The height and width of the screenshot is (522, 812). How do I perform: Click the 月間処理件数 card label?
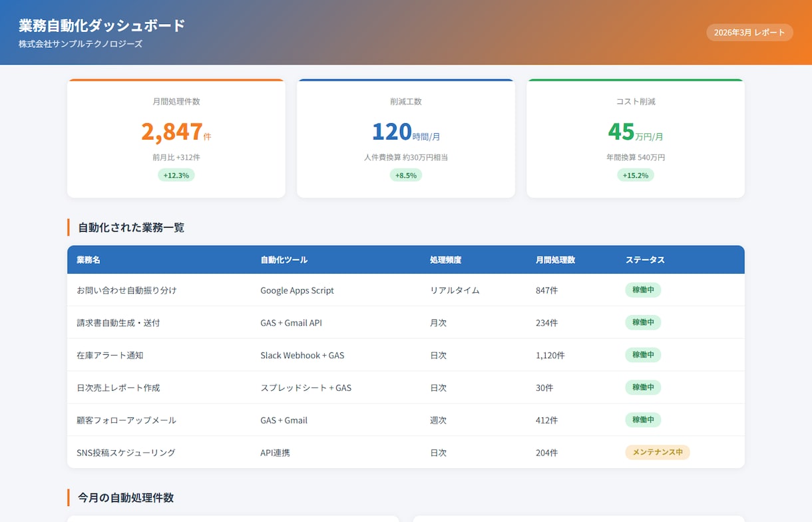(176, 102)
